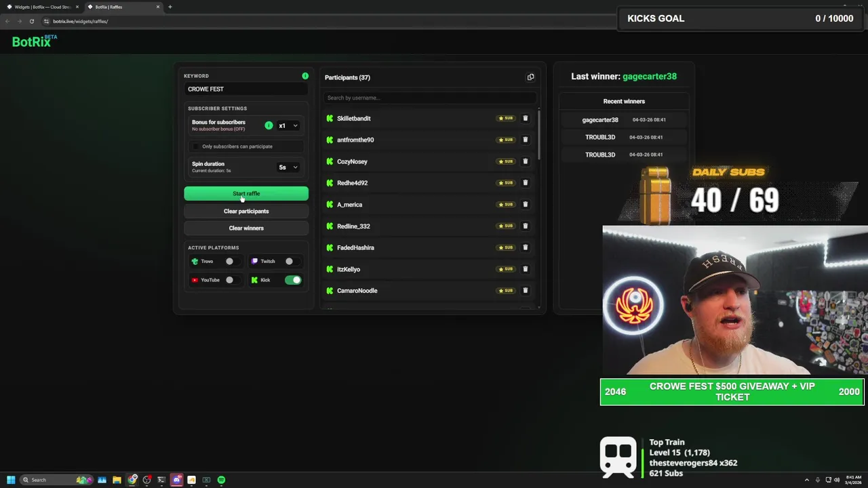Open File Explorer from the taskbar
The image size is (868, 488).
click(117, 480)
